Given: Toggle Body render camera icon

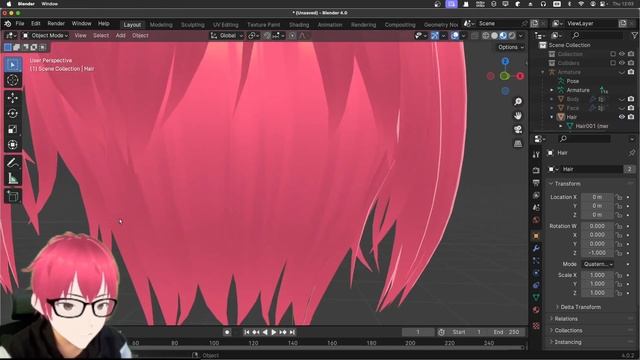Looking at the screenshot, I should tap(631, 99).
